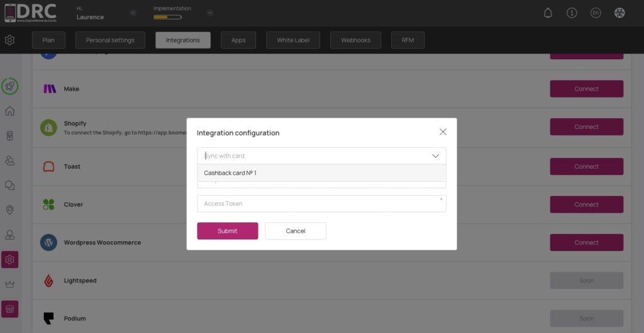Connect the Make integration
Image resolution: width=644 pixels, height=333 pixels.
(x=587, y=89)
